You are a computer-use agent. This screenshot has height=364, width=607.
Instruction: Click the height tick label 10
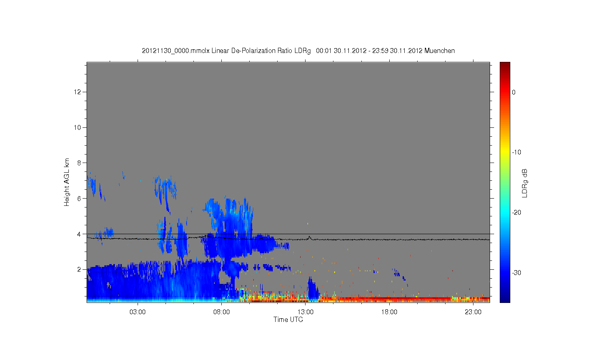click(x=78, y=127)
